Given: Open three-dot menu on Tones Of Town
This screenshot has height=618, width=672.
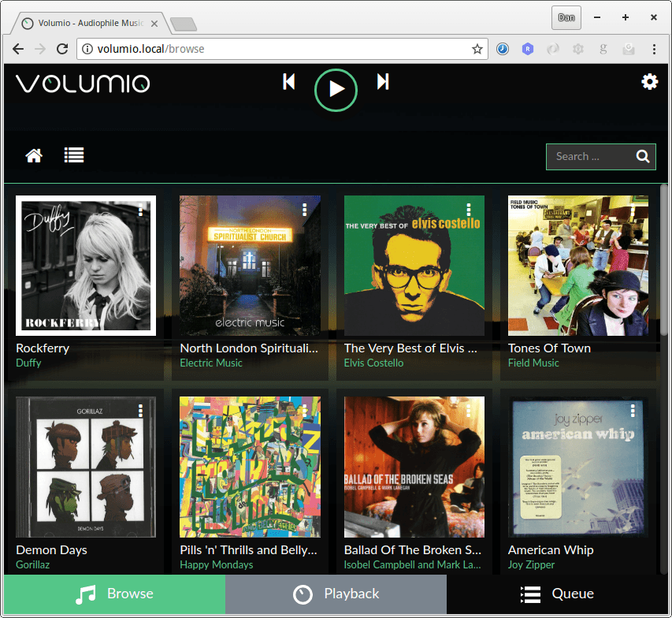Looking at the screenshot, I should click(x=633, y=210).
